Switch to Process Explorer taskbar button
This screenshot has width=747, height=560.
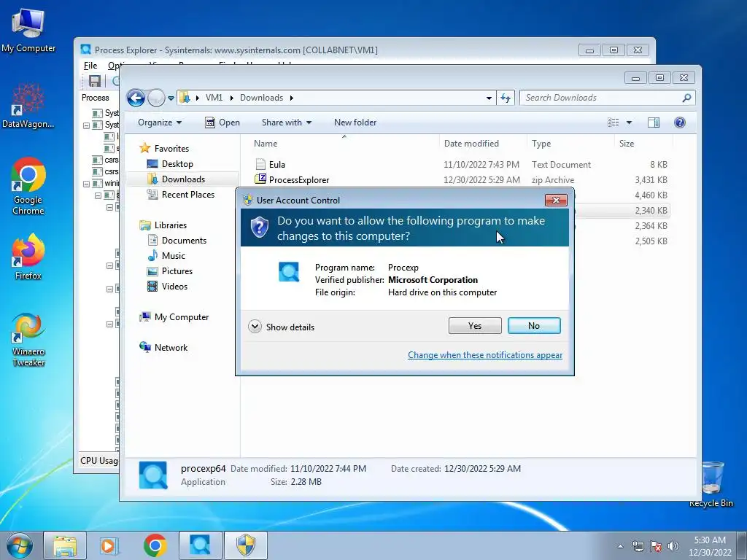point(201,545)
